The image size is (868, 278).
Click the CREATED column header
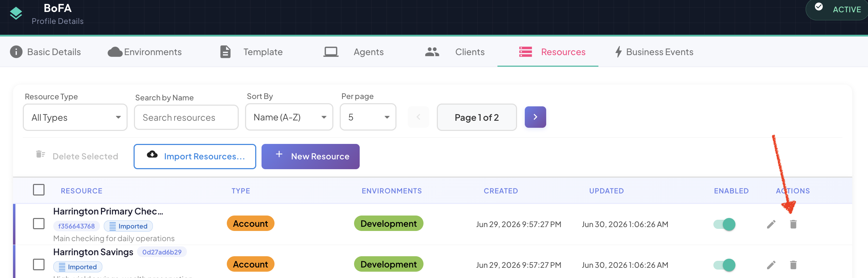(501, 191)
